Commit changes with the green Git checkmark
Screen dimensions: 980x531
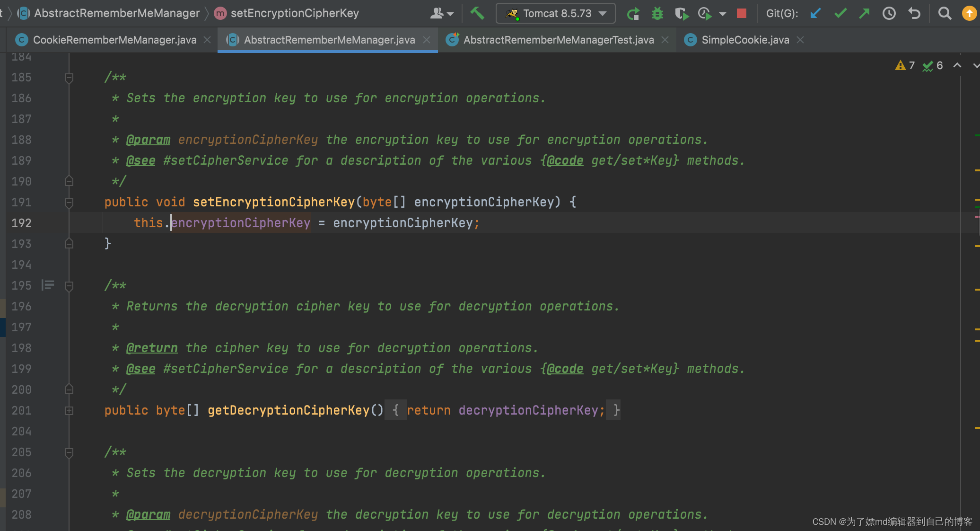[840, 14]
